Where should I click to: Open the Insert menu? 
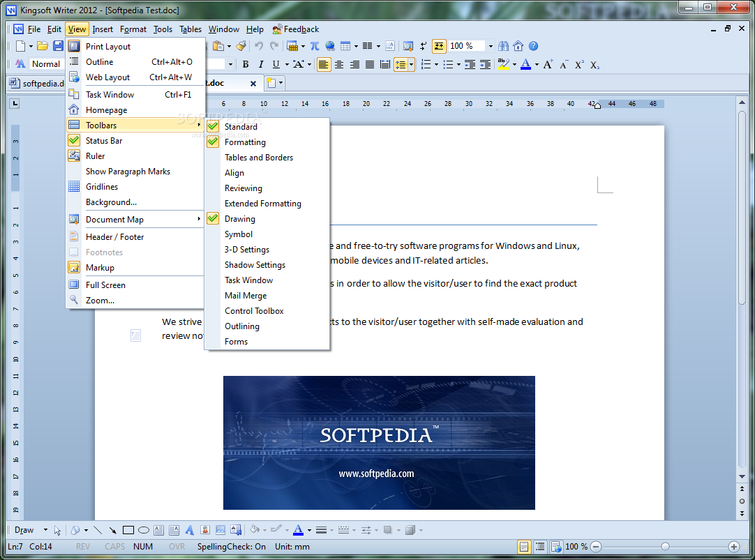click(x=103, y=29)
